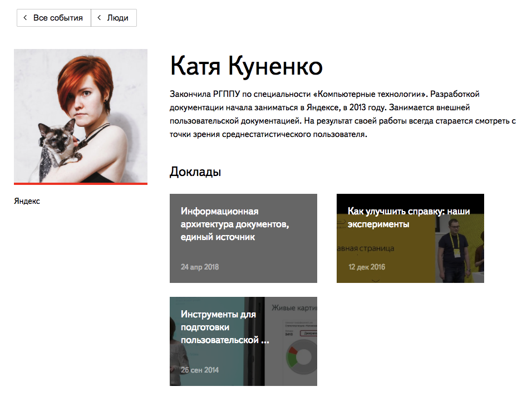Click the Доклады section heading
This screenshot has width=532, height=401.
point(195,172)
